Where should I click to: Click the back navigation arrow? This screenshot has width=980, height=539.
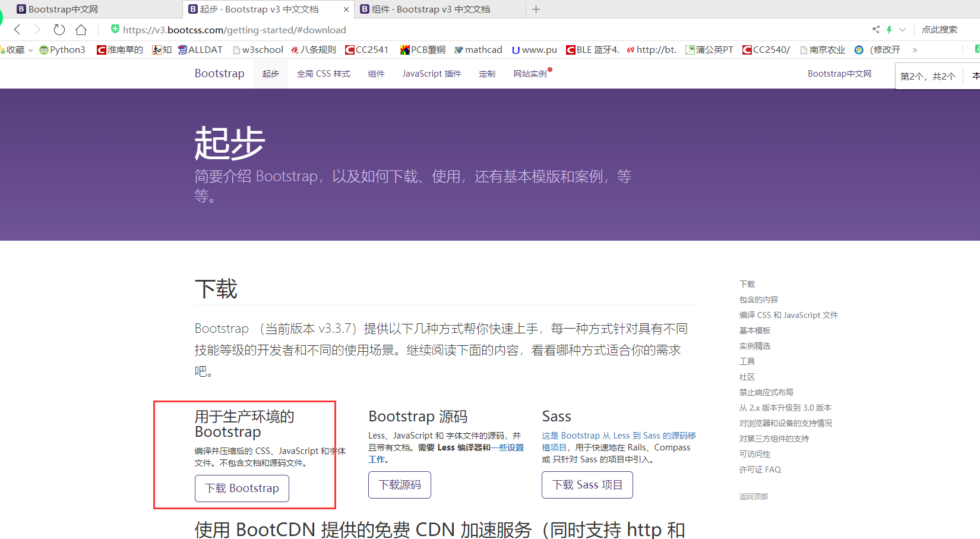tap(16, 29)
